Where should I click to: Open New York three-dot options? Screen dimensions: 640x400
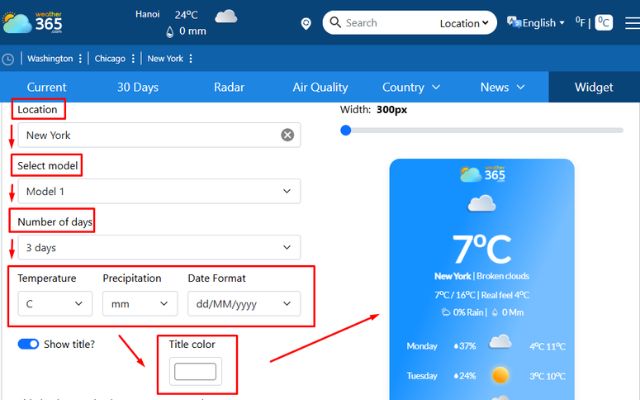[191, 59]
